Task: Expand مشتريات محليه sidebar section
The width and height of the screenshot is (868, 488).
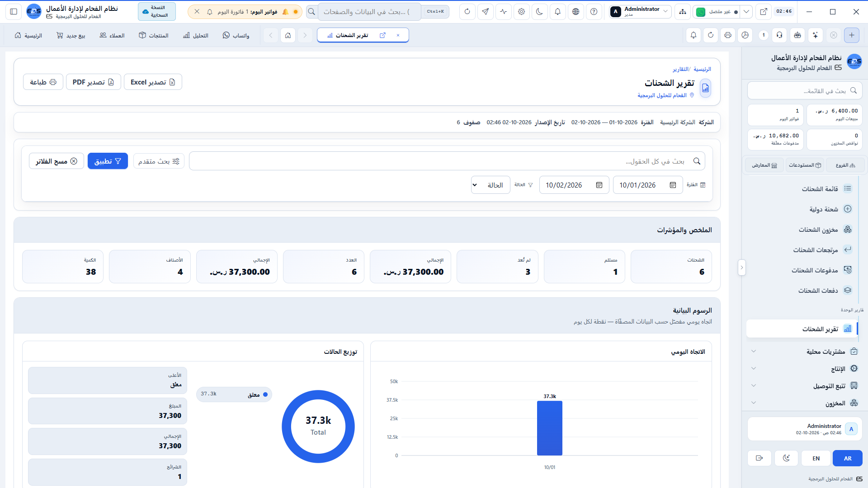Action: (803, 351)
